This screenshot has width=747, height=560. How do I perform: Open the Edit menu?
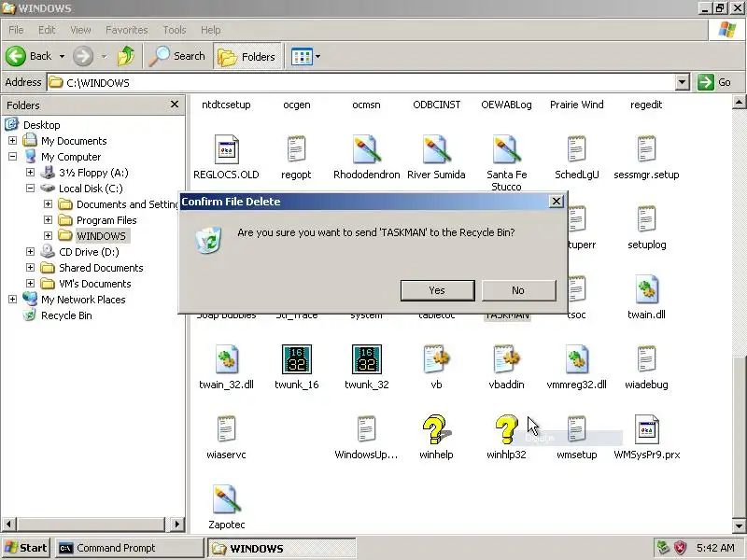(47, 30)
